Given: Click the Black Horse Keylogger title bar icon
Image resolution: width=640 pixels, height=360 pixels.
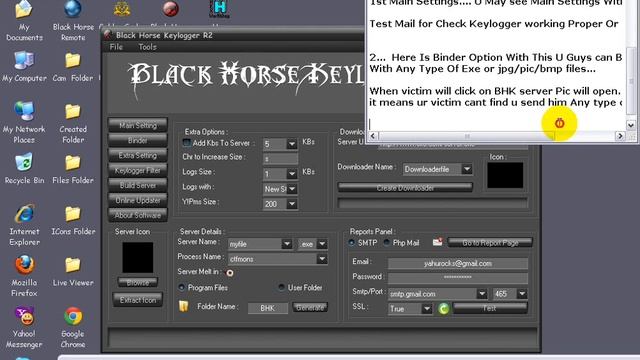Looking at the screenshot, I should click(108, 35).
